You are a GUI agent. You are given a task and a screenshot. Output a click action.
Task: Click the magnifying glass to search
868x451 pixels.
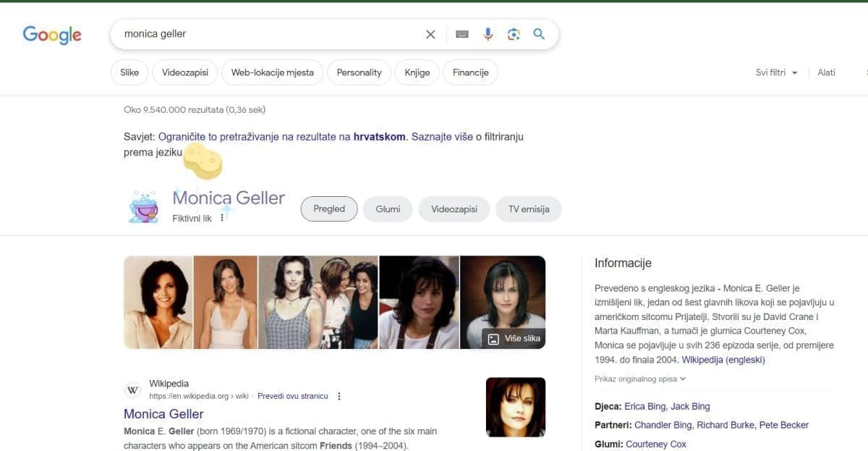tap(539, 34)
